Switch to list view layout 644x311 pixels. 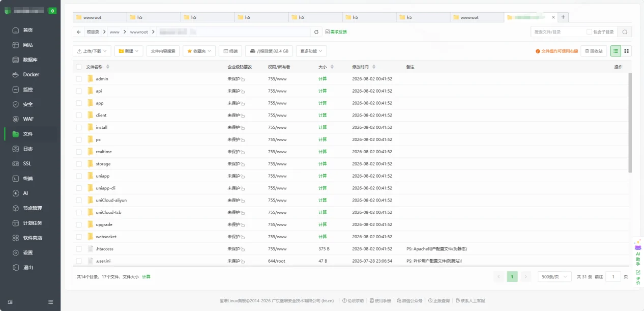(616, 51)
